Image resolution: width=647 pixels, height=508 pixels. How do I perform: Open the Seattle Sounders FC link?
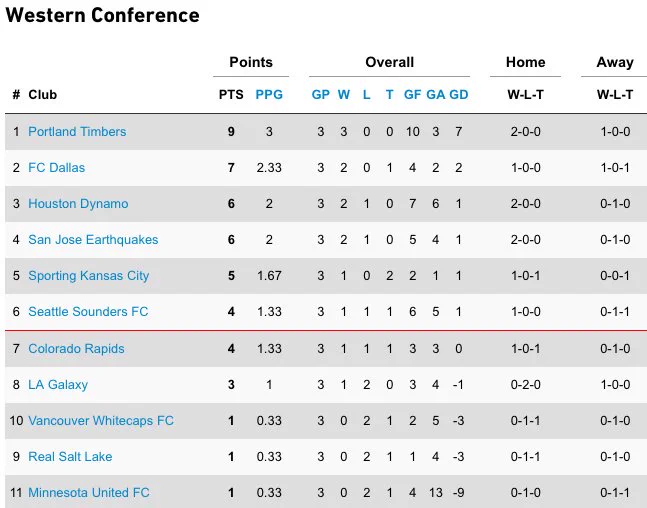[88, 312]
